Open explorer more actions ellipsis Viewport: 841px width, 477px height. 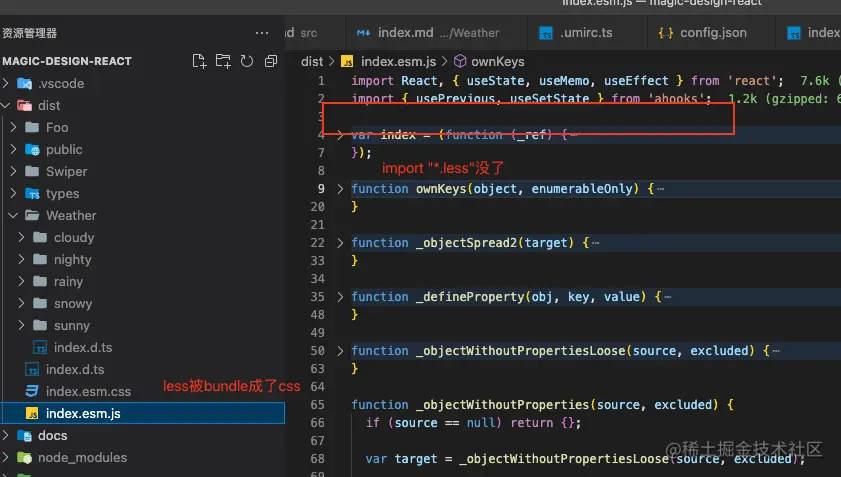(x=262, y=33)
